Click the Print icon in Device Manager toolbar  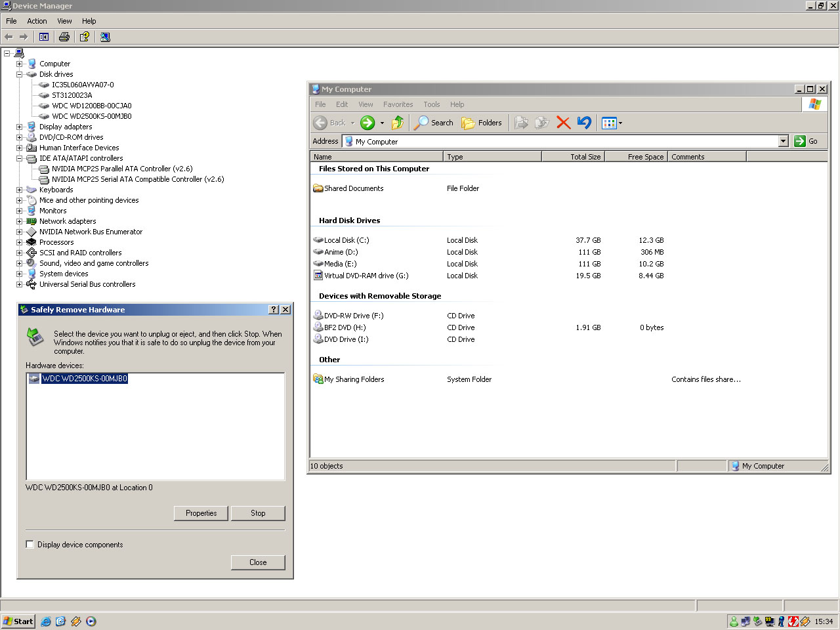pyautogui.click(x=64, y=37)
